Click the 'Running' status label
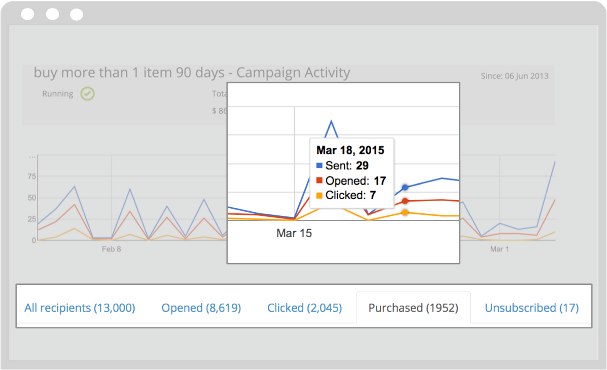The image size is (607, 370). click(58, 94)
